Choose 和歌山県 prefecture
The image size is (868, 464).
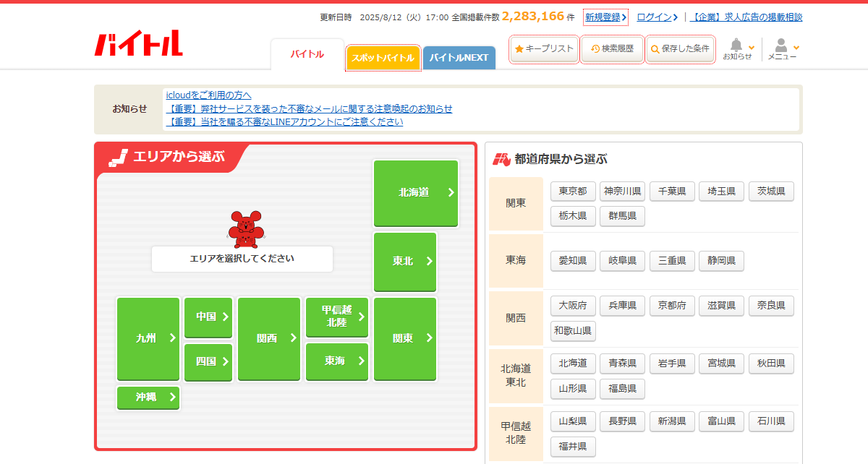[x=573, y=331]
